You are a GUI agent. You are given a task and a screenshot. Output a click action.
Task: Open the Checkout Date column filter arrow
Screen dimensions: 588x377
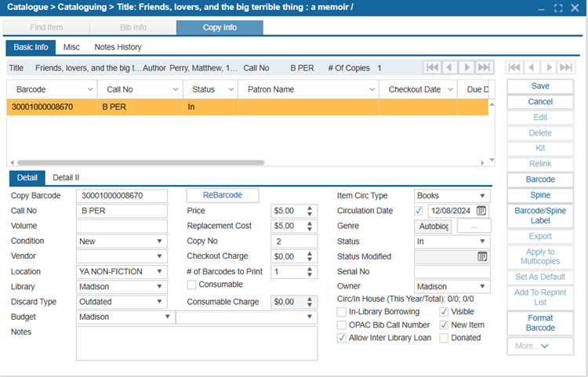[x=450, y=89]
